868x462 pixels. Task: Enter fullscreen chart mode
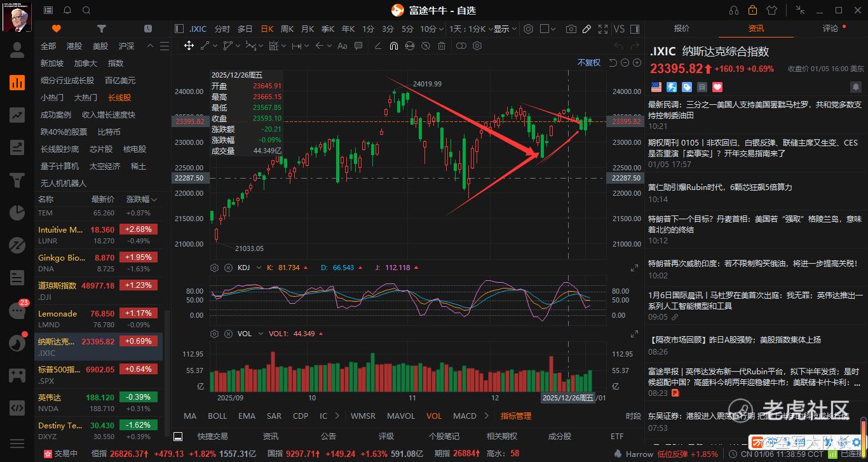point(602,29)
